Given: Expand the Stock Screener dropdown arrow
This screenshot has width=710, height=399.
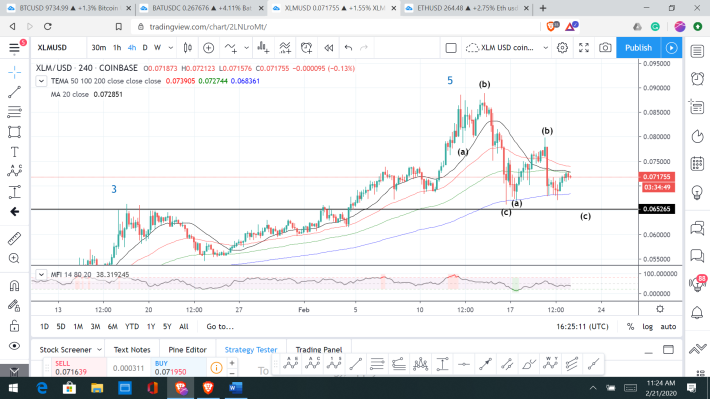Looking at the screenshot, I should (99, 350).
